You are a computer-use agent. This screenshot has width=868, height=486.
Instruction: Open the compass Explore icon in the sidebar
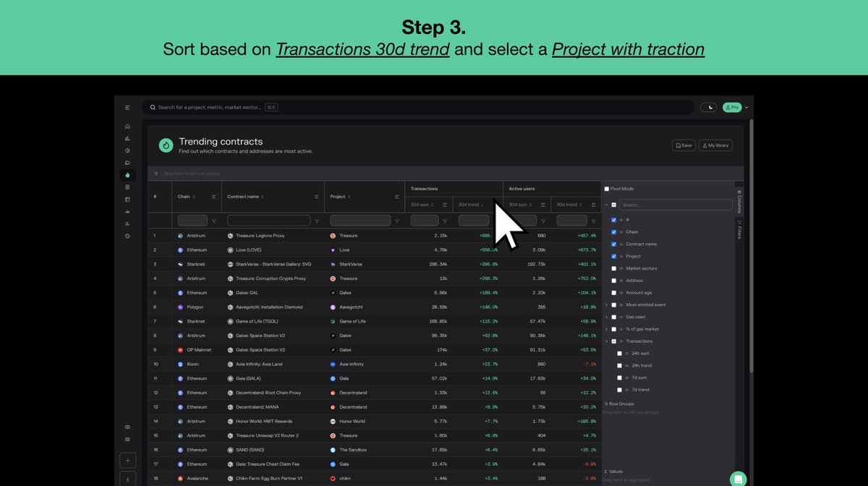(127, 236)
